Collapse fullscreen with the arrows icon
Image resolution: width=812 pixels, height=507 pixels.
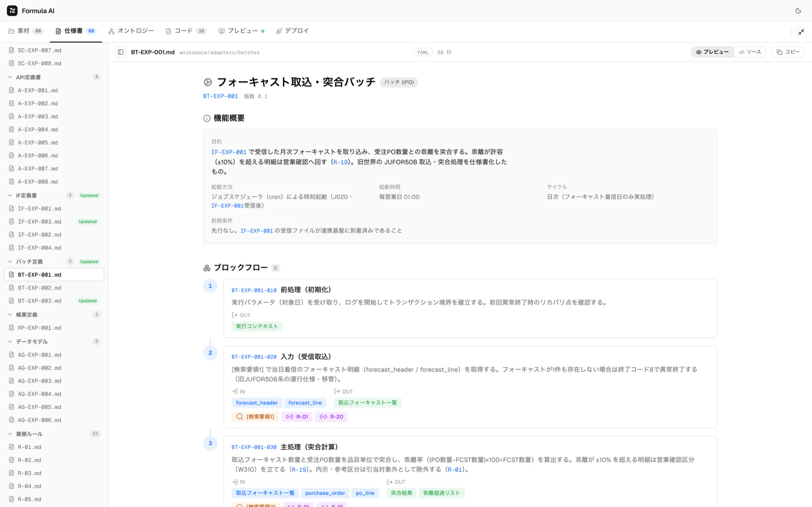click(x=801, y=32)
